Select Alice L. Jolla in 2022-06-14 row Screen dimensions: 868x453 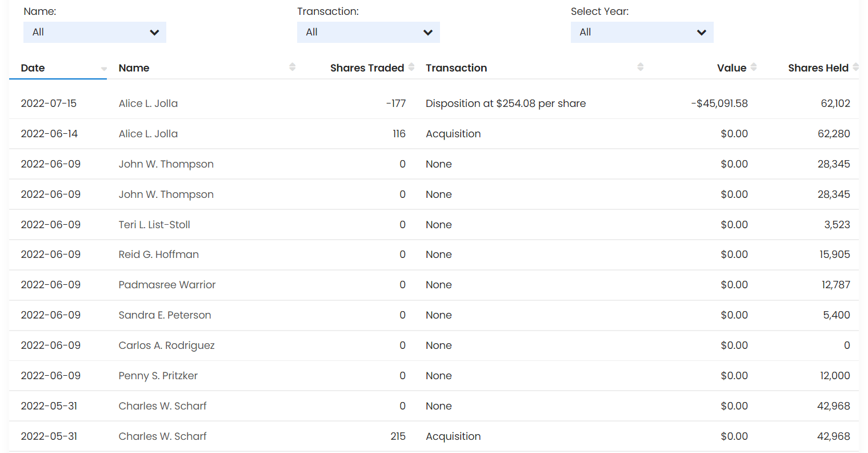pos(148,134)
